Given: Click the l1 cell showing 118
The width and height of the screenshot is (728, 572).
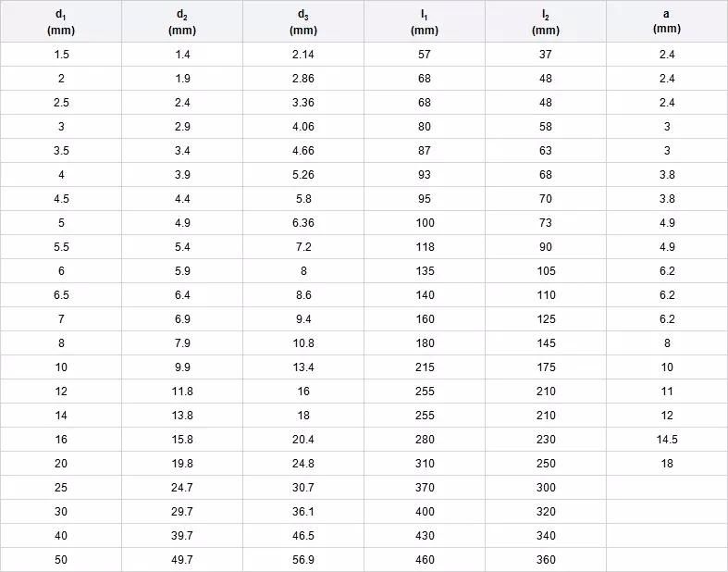Looking at the screenshot, I should [x=425, y=247].
